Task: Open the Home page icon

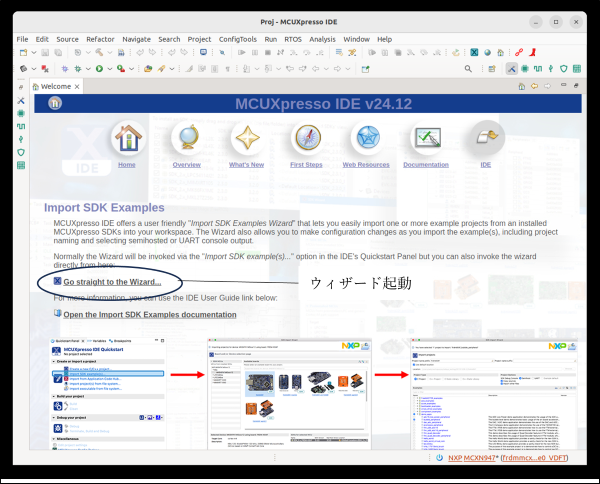Action: [x=126, y=139]
